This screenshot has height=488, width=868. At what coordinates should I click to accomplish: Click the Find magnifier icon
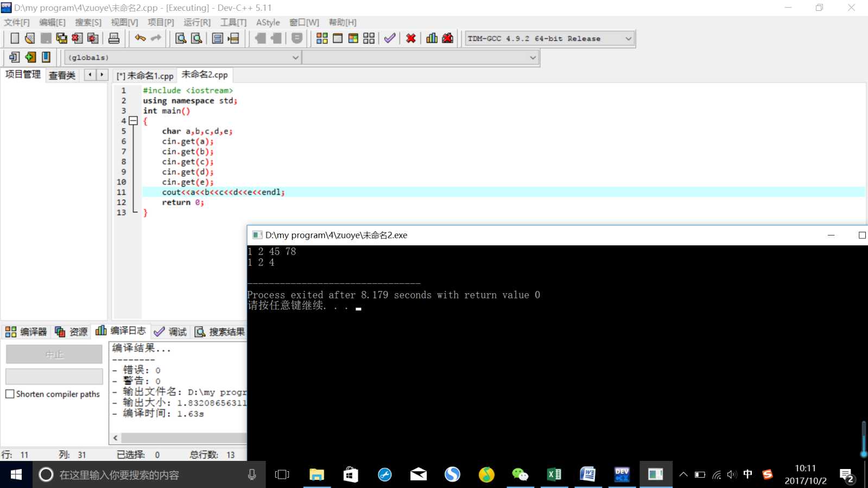click(x=181, y=38)
